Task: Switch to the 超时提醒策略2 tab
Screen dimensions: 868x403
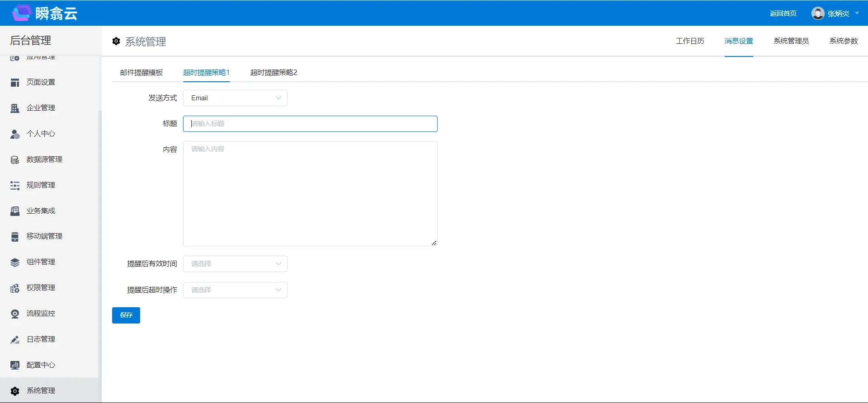Action: click(274, 73)
